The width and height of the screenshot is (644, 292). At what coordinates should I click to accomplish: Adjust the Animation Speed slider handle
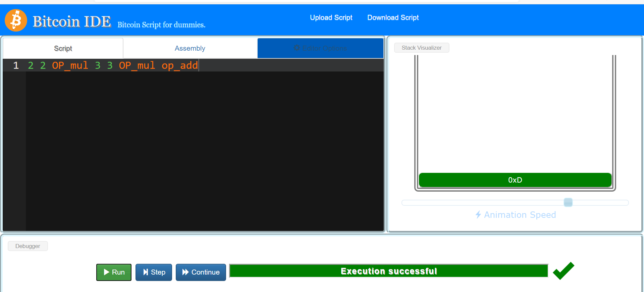point(568,202)
